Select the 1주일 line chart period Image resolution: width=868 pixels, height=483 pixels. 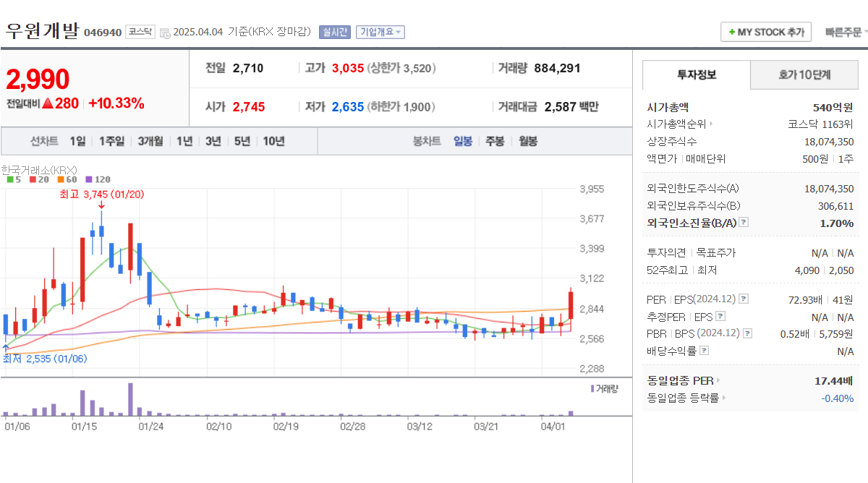[111, 141]
